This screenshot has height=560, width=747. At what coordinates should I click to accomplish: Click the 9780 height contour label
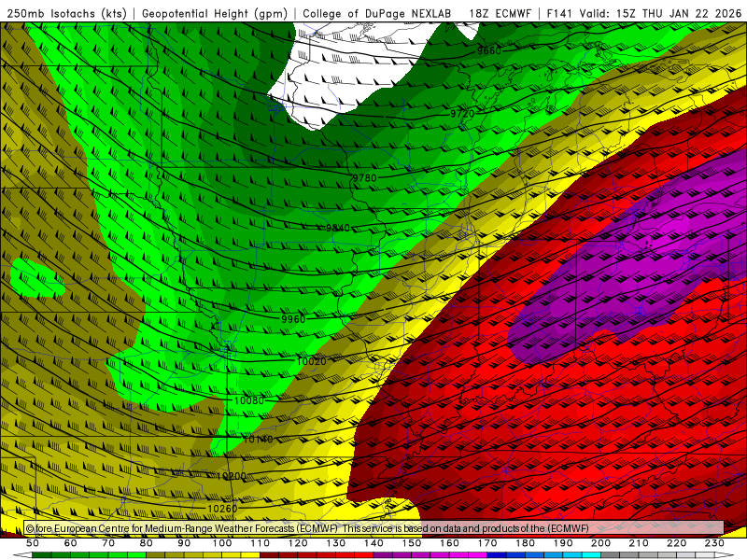364,177
